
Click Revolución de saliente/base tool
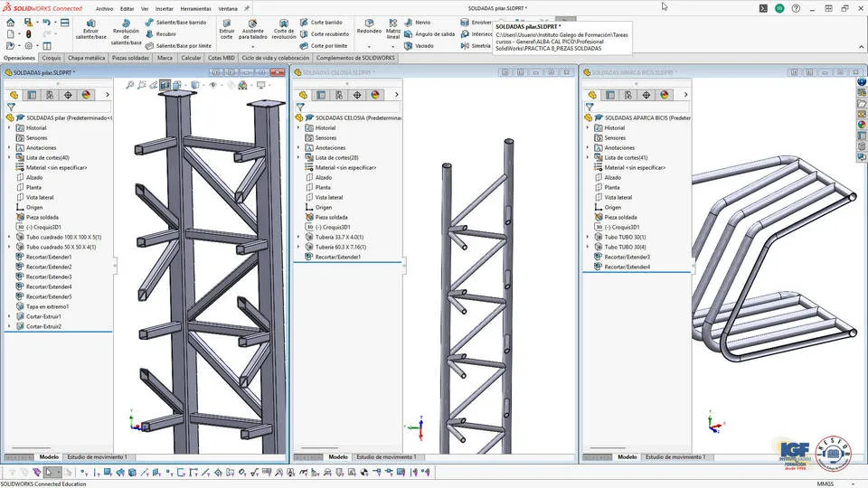(127, 33)
